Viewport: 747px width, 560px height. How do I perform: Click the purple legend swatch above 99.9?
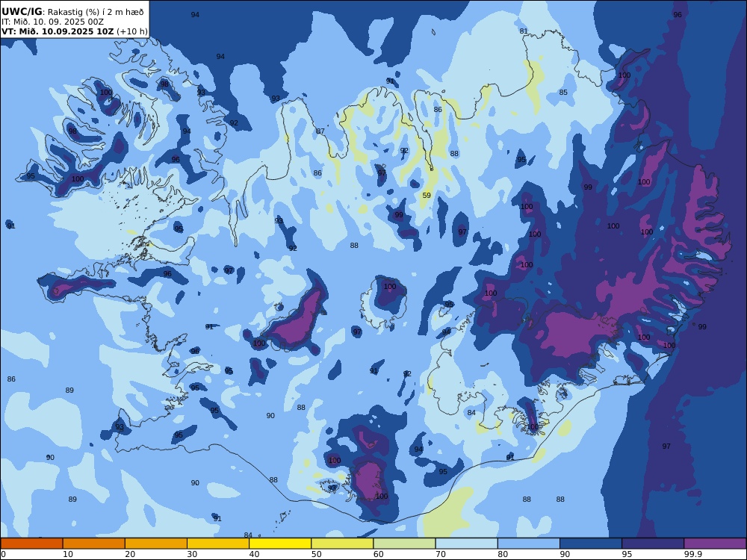(x=715, y=544)
